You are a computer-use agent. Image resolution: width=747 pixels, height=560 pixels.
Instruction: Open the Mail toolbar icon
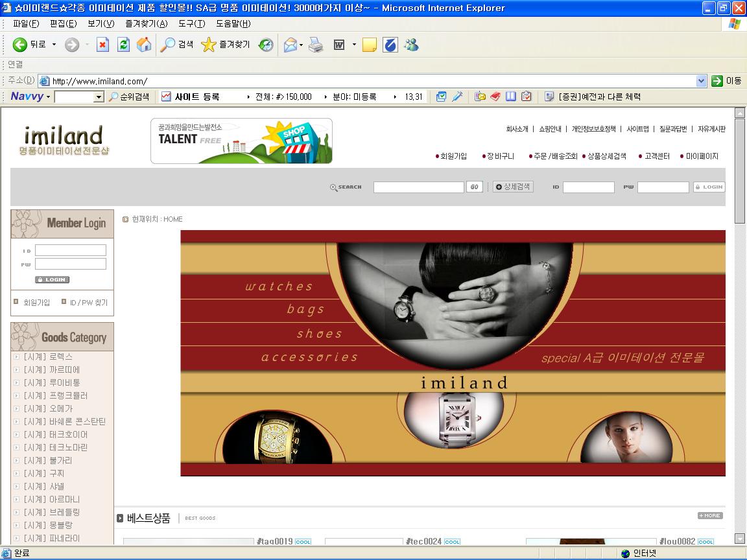[290, 45]
